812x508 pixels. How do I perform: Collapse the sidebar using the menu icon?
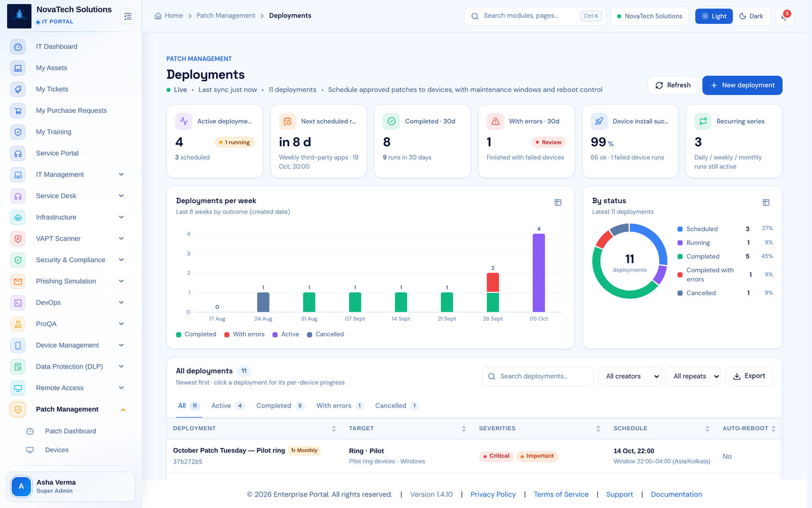(x=128, y=16)
